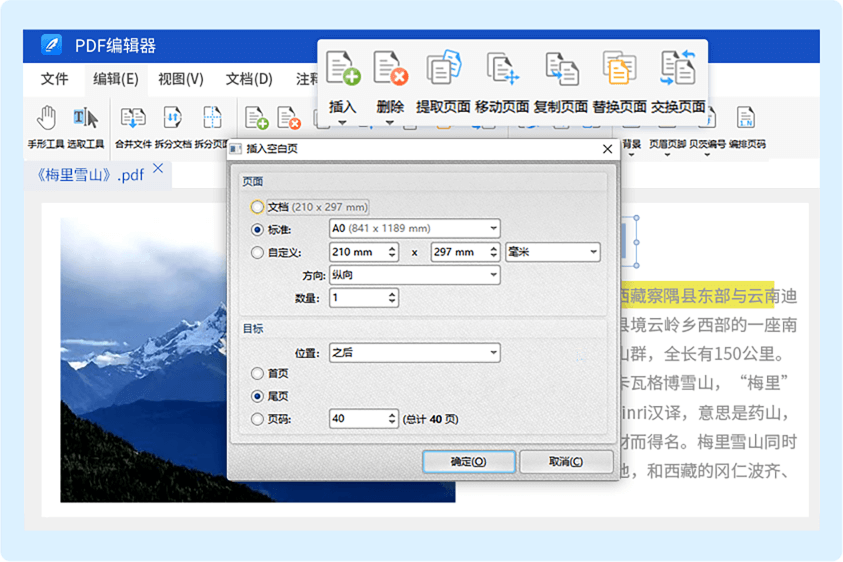Image resolution: width=843 pixels, height=562 pixels.
Task: Choose the Custom (自定义) size radio option
Action: [258, 253]
